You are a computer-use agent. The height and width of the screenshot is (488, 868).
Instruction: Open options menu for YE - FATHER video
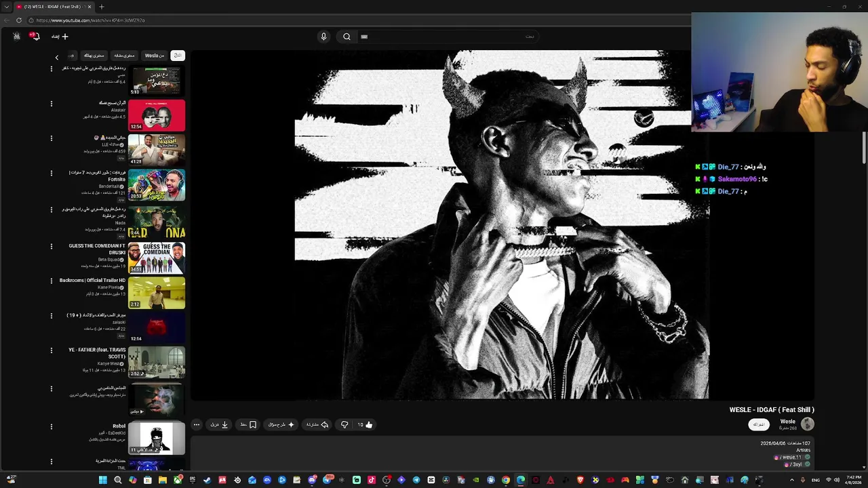[51, 350]
